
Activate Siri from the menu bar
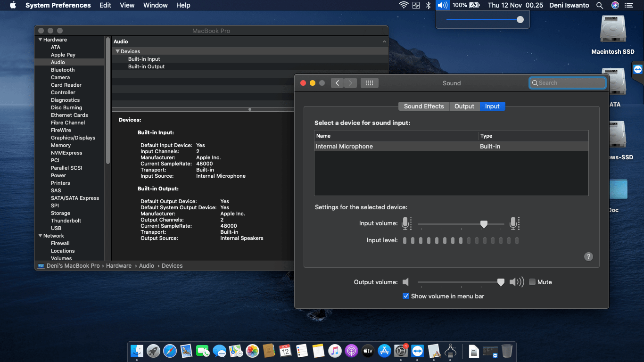(615, 5)
